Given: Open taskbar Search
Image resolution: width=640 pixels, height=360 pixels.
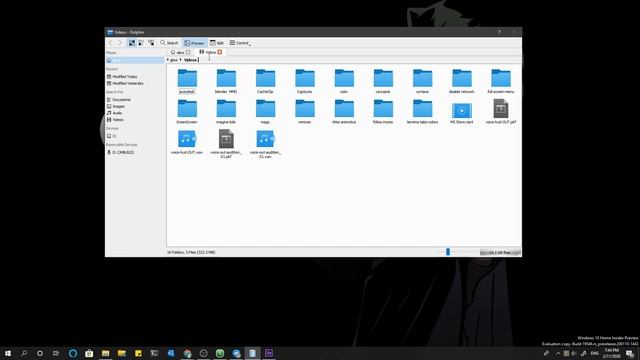Looking at the screenshot, I should coord(24,353).
